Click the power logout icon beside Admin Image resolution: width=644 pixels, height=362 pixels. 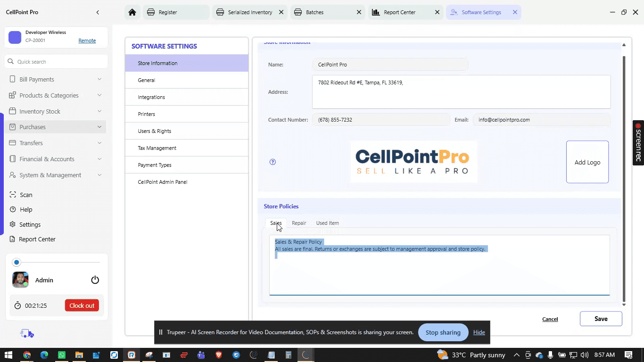click(95, 280)
